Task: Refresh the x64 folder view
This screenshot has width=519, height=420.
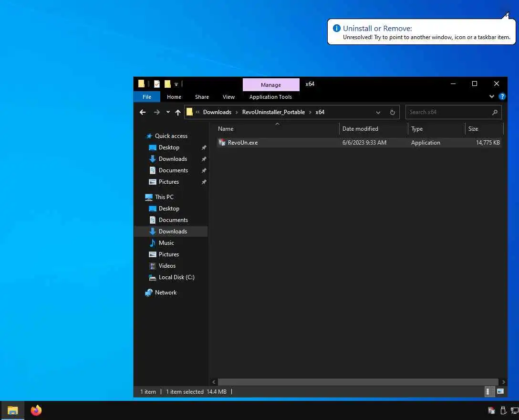Action: [x=392, y=112]
